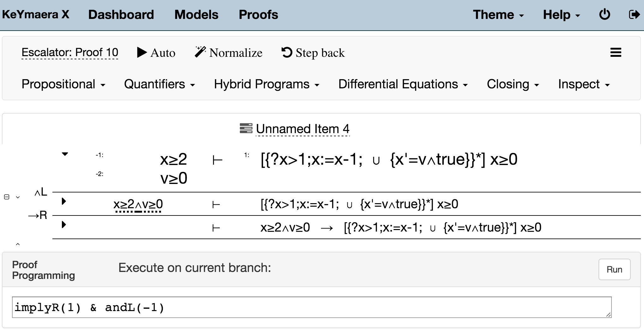Click the sign out icon
Image resolution: width=644 pixels, height=330 pixels.
[x=634, y=15]
